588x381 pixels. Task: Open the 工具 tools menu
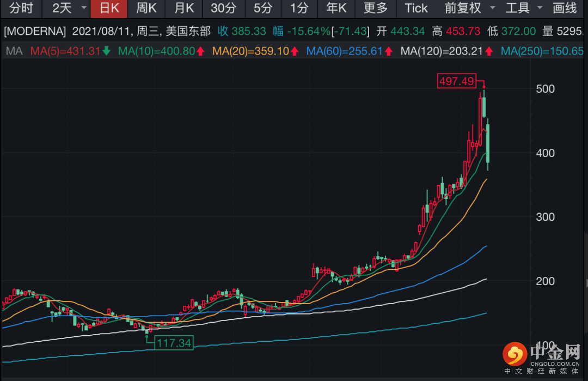click(518, 8)
